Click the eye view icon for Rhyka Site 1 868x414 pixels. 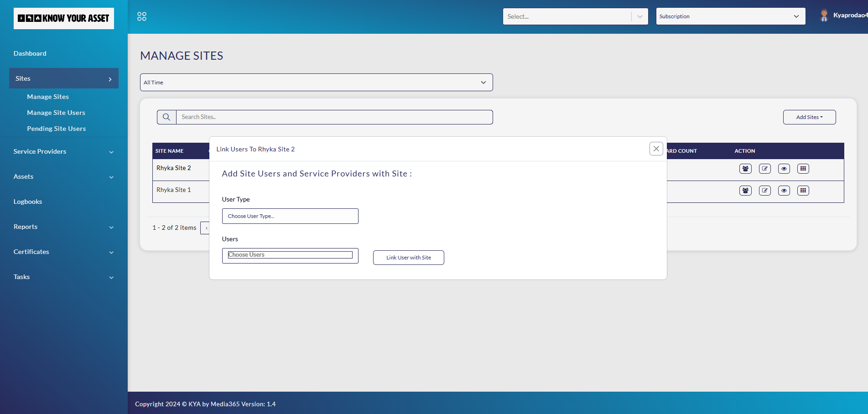coord(784,191)
